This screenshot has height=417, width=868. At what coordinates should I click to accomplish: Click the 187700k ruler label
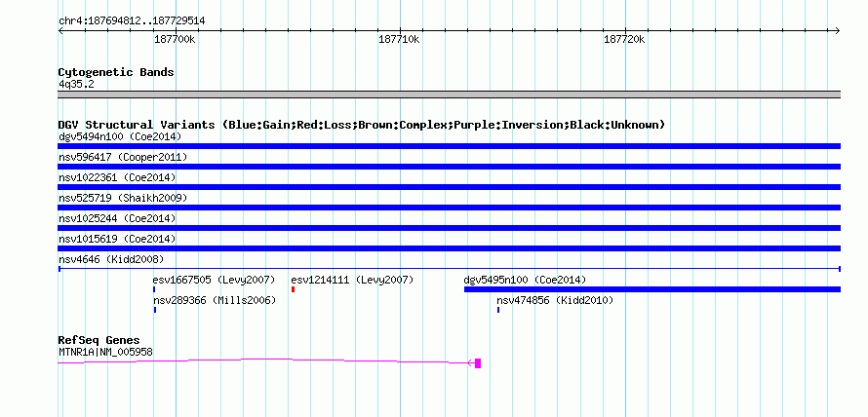pyautogui.click(x=175, y=40)
